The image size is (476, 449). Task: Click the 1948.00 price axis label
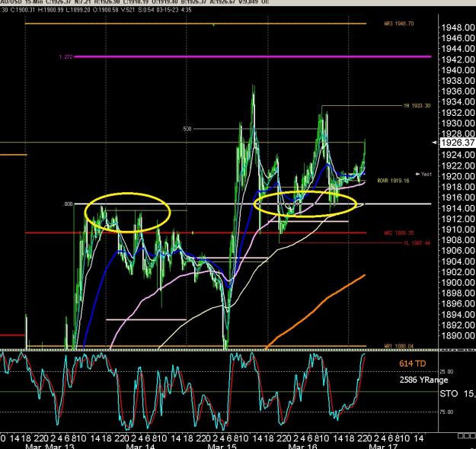click(458, 27)
